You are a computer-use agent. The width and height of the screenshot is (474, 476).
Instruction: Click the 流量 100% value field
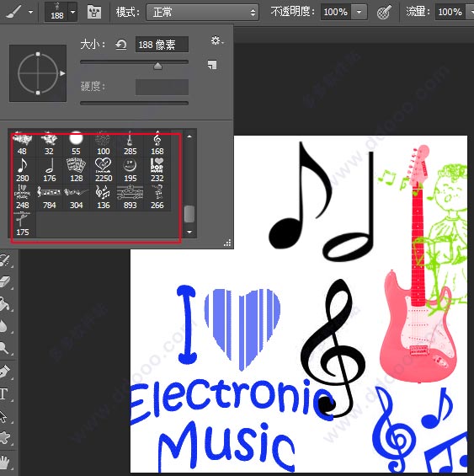pos(450,12)
